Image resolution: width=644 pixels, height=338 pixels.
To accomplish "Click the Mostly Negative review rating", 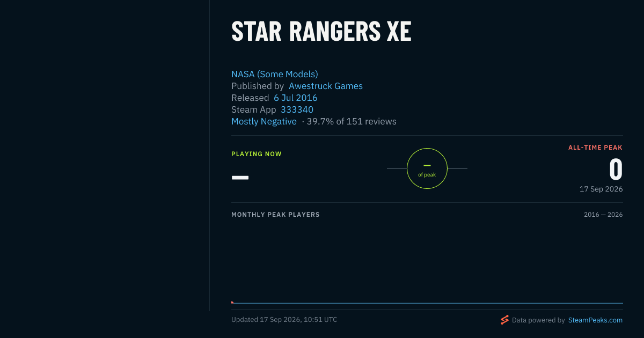I will tap(264, 121).
